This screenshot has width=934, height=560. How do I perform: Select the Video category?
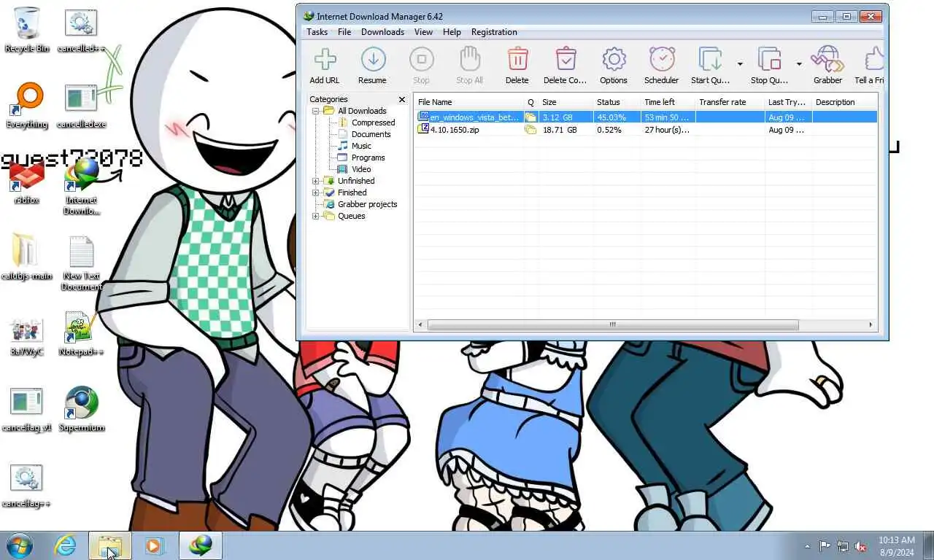361,169
